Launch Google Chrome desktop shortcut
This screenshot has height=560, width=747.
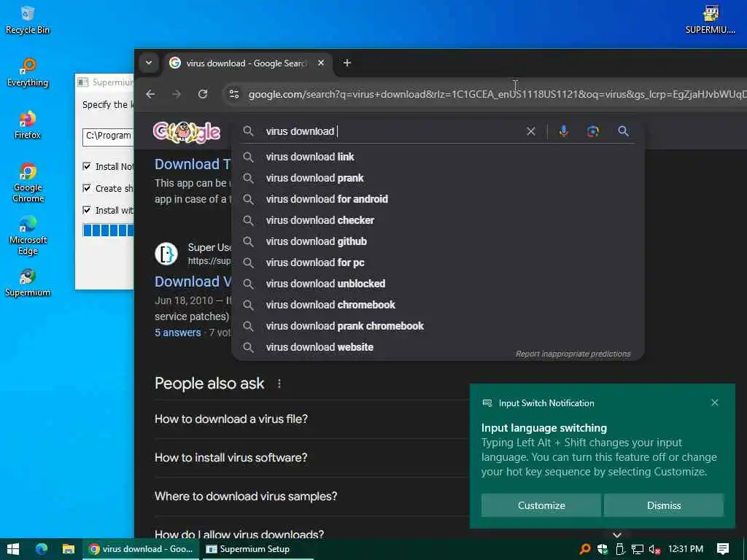click(28, 183)
